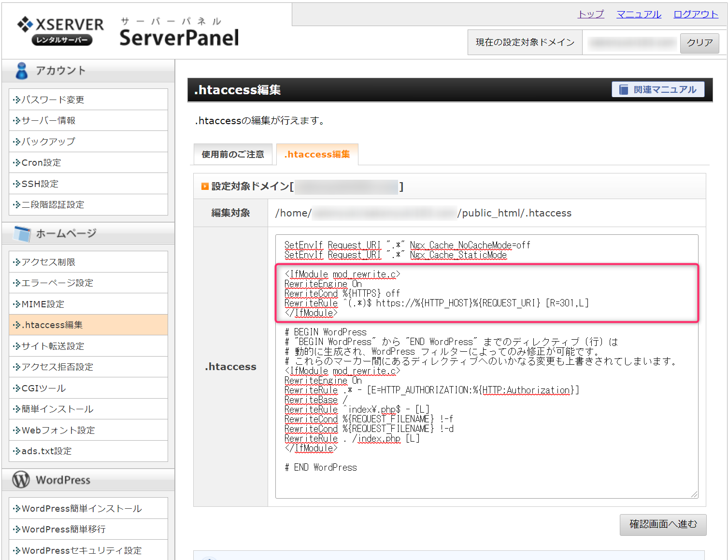Switch to the 使用前のご注意 tab
This screenshot has height=560, width=728.
point(232,154)
